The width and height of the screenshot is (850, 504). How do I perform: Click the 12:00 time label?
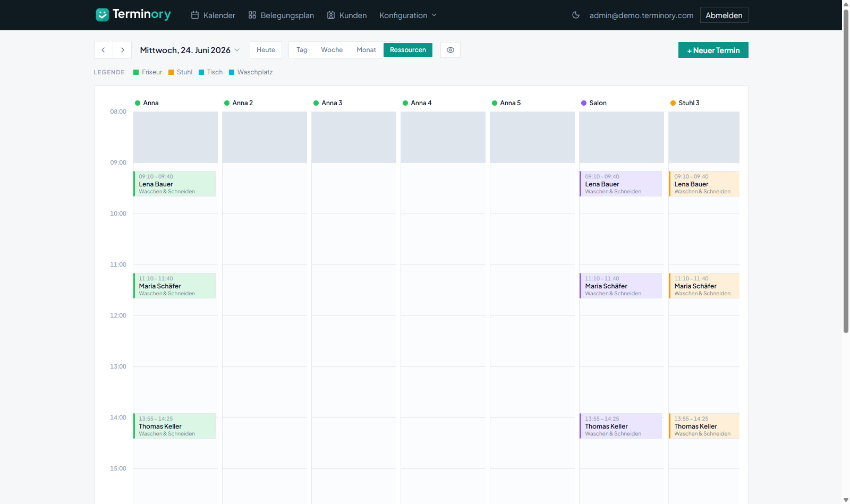(x=118, y=315)
